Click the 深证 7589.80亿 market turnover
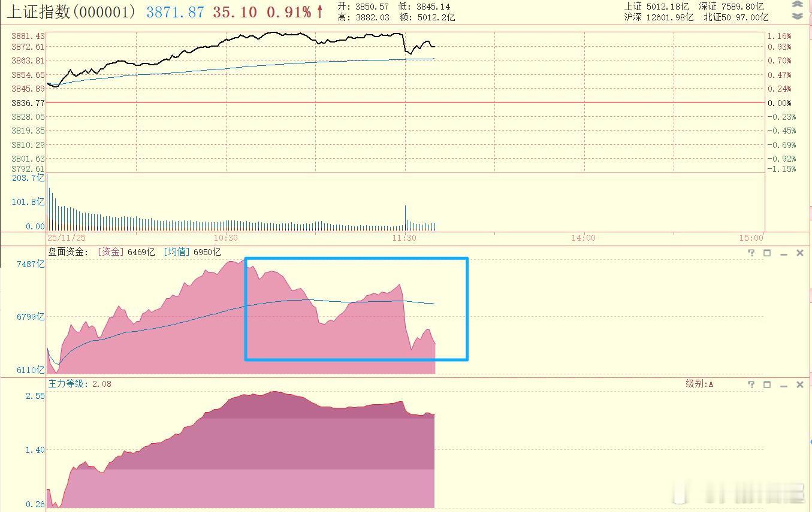The image size is (812, 512). (731, 6)
